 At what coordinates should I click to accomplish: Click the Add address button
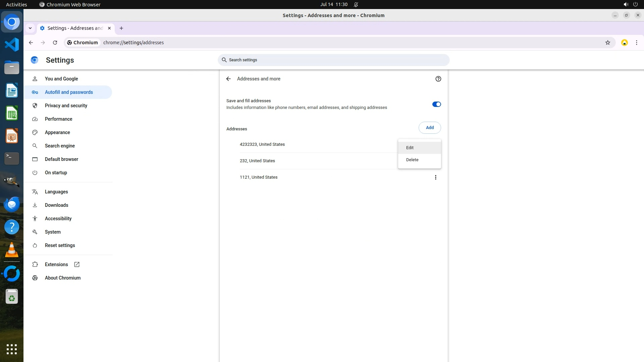coord(429,128)
